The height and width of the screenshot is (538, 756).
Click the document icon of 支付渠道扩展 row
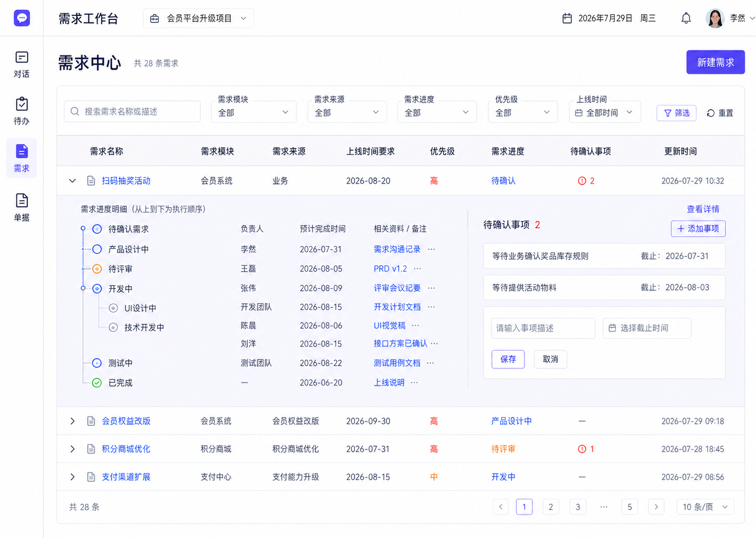pos(91,477)
